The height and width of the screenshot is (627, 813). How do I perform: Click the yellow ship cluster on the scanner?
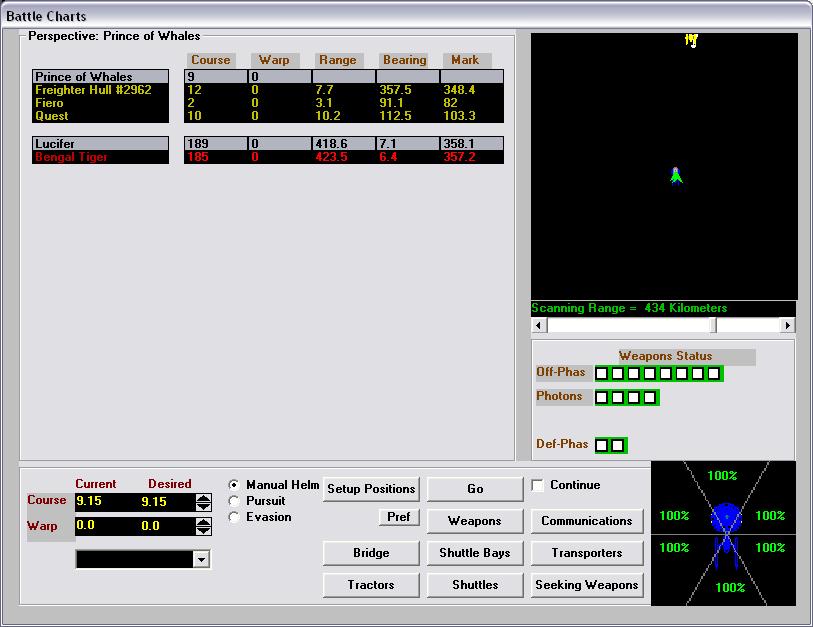(691, 40)
